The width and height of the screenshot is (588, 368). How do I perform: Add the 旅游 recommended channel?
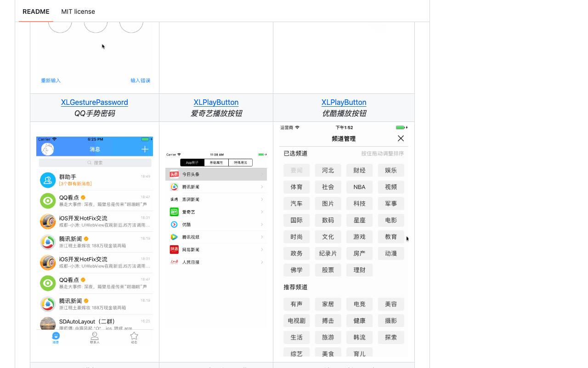328,337
